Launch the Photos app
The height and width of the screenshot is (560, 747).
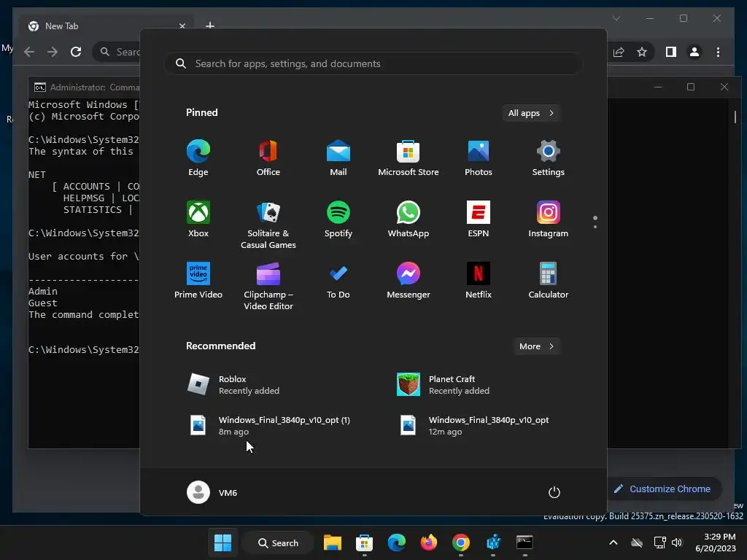click(x=479, y=158)
